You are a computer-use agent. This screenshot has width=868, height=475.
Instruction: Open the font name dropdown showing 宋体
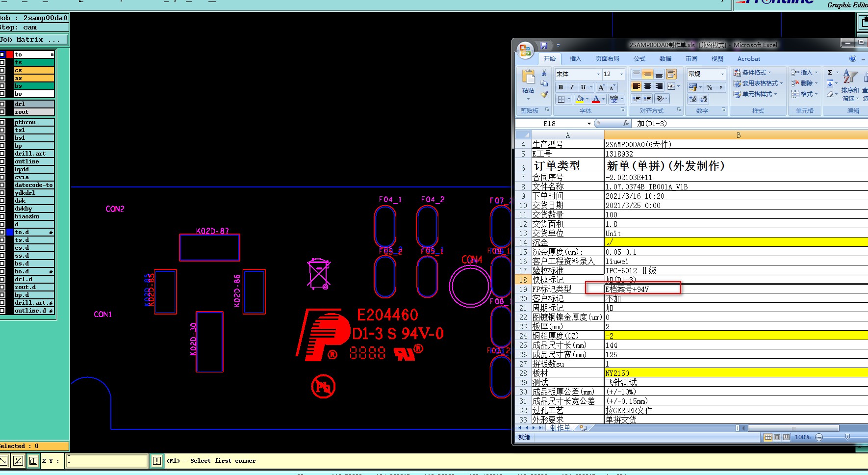598,74
